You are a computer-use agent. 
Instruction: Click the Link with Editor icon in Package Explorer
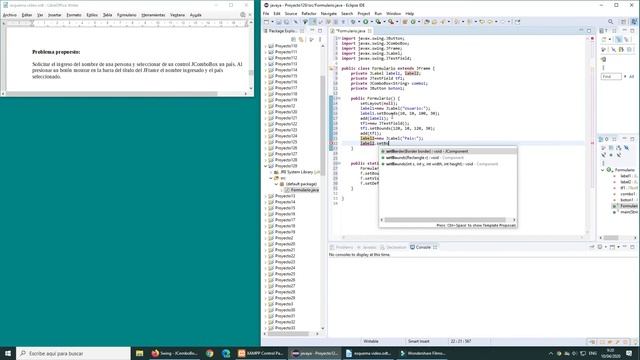point(301,39)
